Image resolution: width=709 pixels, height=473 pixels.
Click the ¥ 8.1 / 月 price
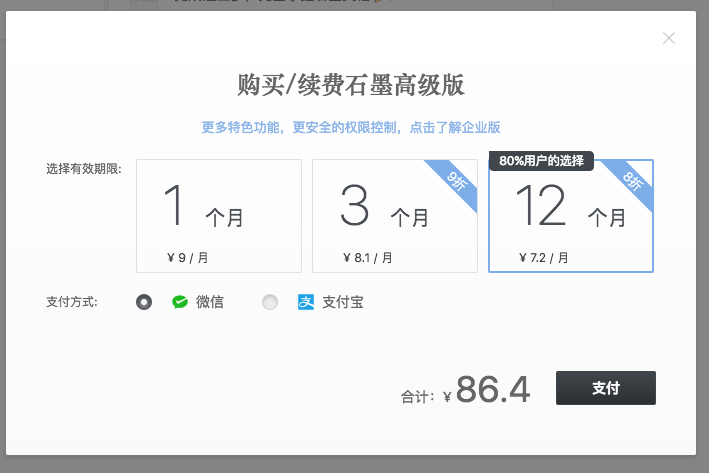[x=367, y=257]
